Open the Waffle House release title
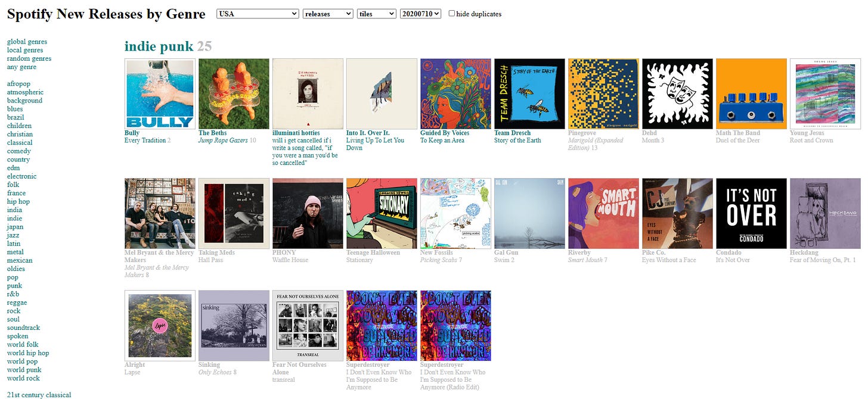The width and height of the screenshot is (868, 399). click(290, 260)
